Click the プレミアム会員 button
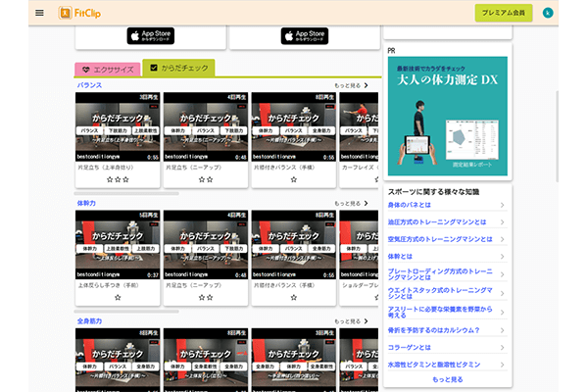This screenshot has height=392, width=588. [504, 13]
